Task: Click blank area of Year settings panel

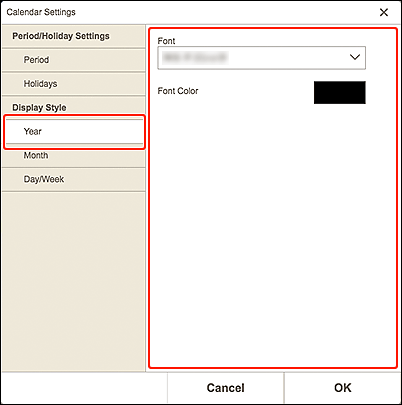Action: [273, 233]
